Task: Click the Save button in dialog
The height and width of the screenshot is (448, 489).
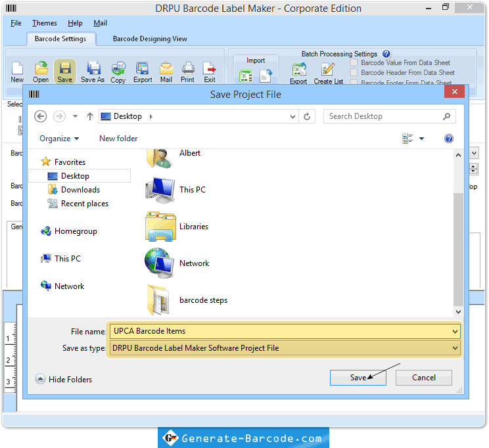Action: (358, 378)
